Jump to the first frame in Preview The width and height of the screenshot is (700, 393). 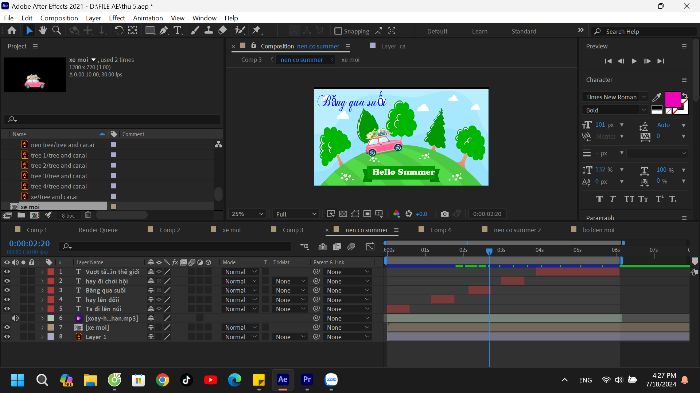point(608,61)
